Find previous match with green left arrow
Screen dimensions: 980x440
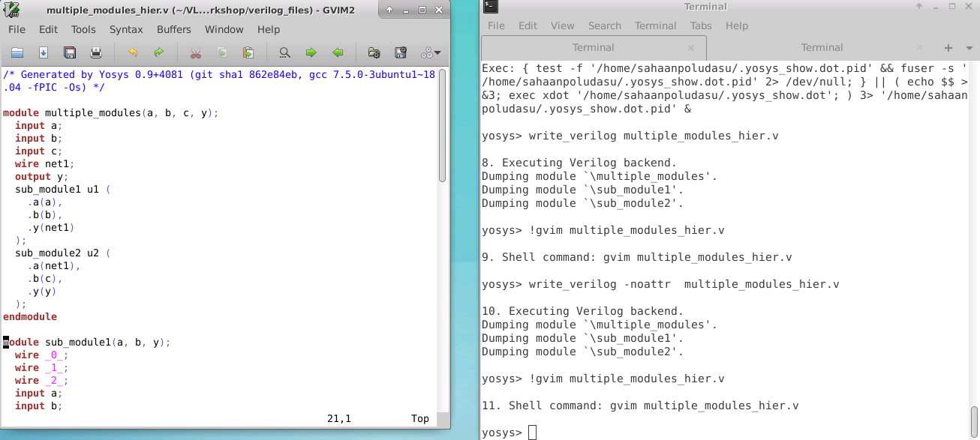pos(338,52)
